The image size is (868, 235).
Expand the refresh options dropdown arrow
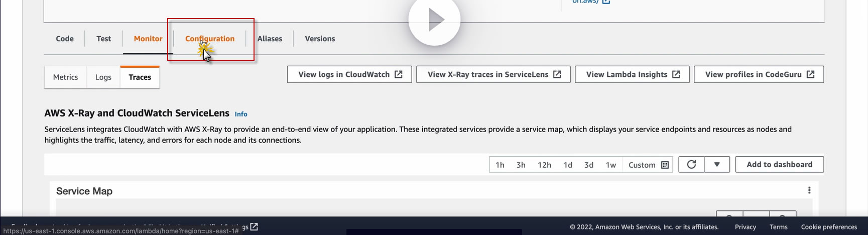(x=717, y=165)
